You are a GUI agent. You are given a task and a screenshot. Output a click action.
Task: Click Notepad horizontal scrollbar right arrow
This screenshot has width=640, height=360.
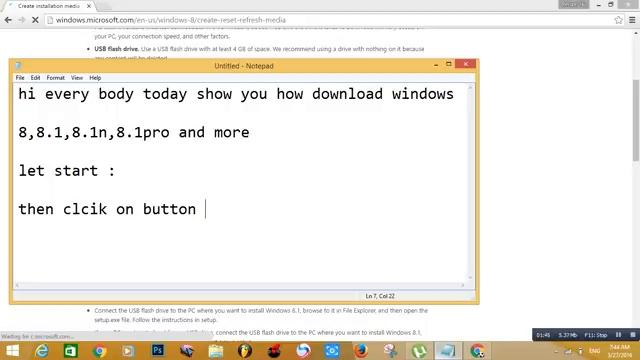(x=462, y=285)
